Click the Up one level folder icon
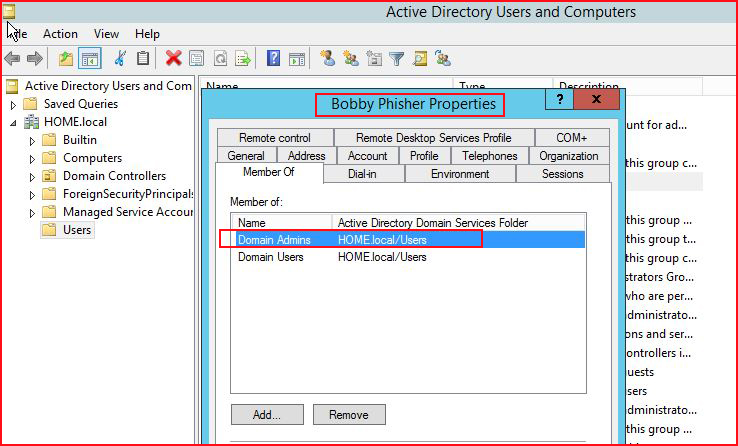This screenshot has height=446, width=738. click(x=66, y=59)
